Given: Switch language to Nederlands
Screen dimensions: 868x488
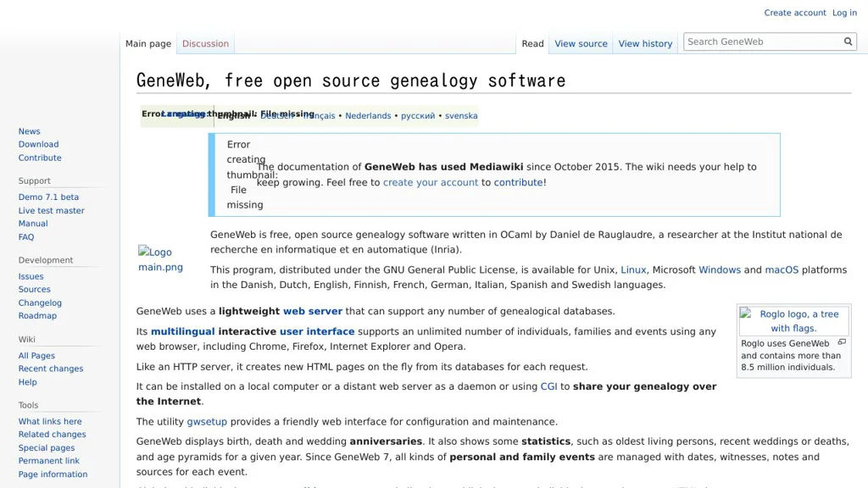Looking at the screenshot, I should pyautogui.click(x=368, y=116).
